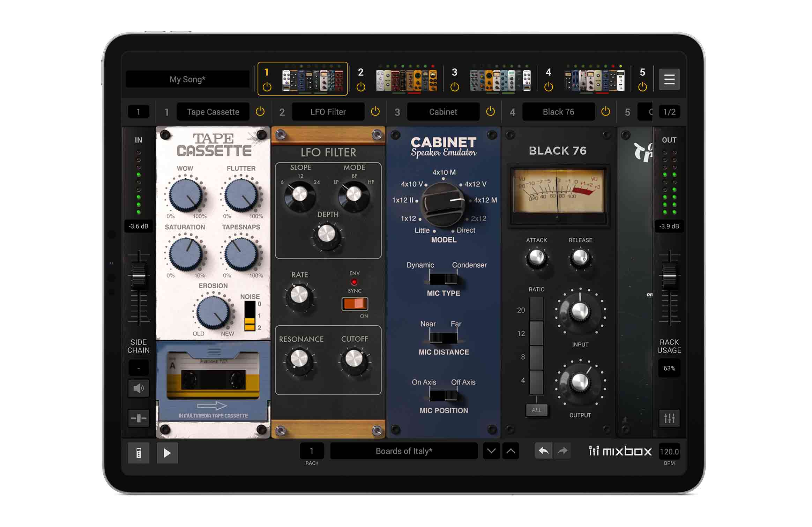Open the mixer sliders view icon
The image size is (812, 527).
(x=669, y=418)
